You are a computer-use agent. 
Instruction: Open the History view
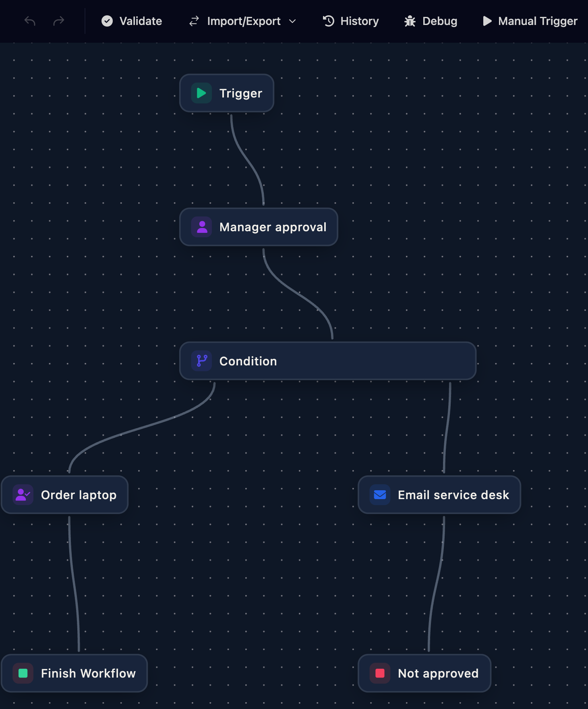pyautogui.click(x=351, y=21)
